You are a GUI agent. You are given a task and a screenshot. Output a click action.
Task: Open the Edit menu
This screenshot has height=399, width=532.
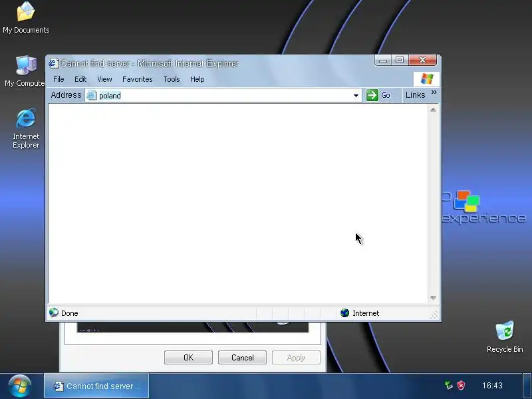80,79
